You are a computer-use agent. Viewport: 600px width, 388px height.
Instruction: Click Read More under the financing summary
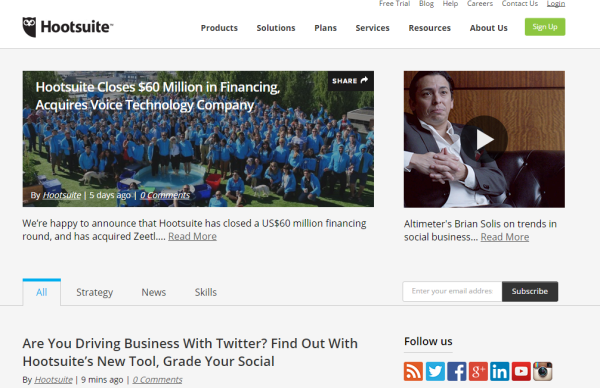coord(192,236)
